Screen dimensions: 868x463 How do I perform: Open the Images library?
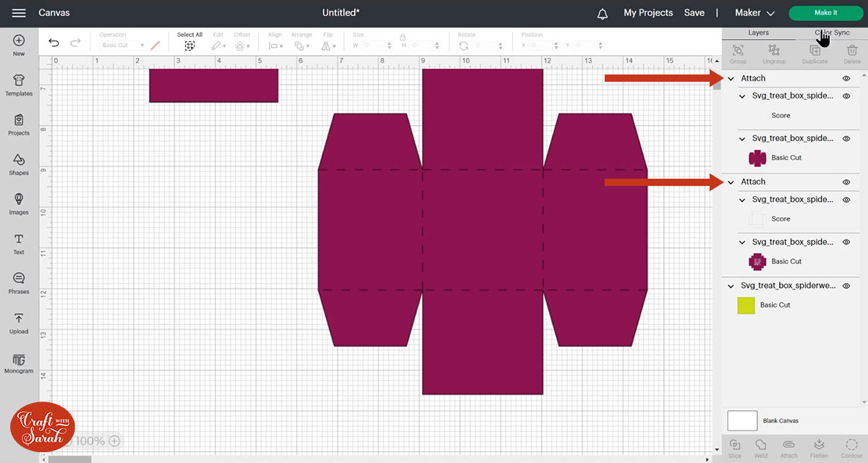(19, 203)
